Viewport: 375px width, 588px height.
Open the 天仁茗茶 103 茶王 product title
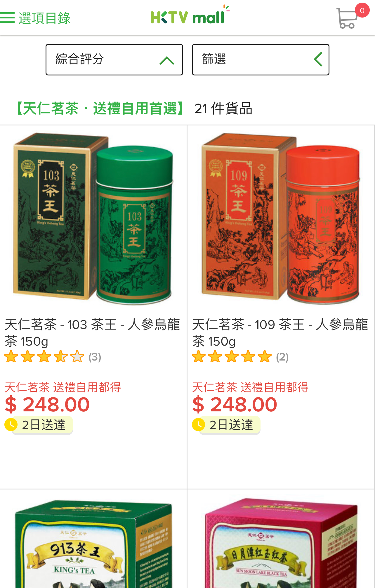(x=93, y=333)
